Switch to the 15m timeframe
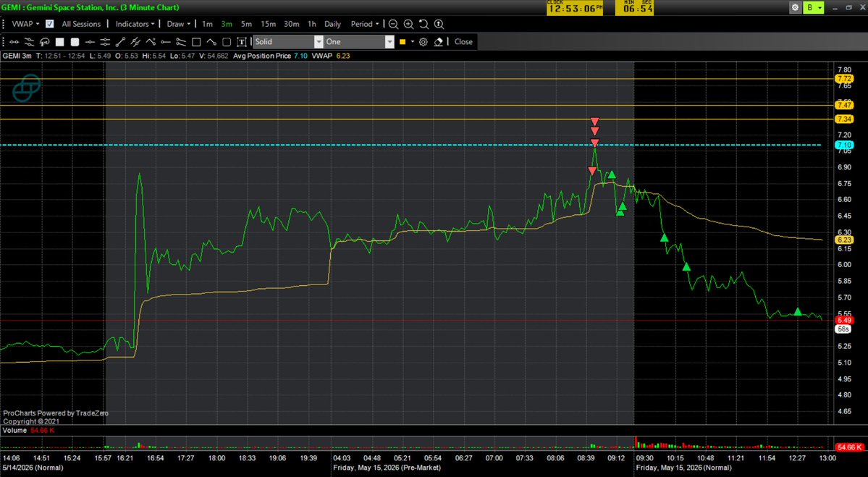This screenshot has height=477, width=868. pyautogui.click(x=269, y=24)
